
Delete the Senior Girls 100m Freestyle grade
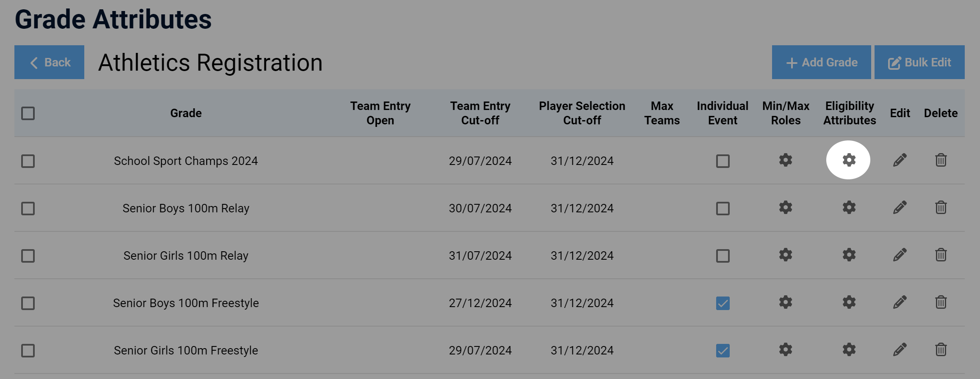(x=941, y=350)
